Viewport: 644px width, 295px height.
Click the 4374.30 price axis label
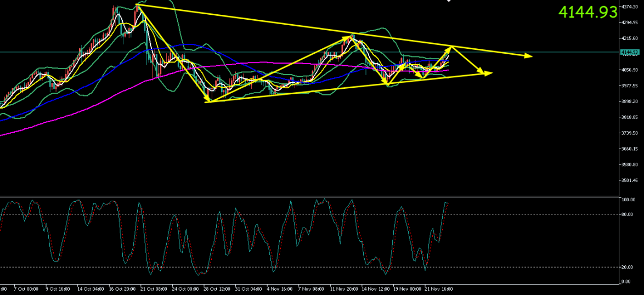[629, 7]
